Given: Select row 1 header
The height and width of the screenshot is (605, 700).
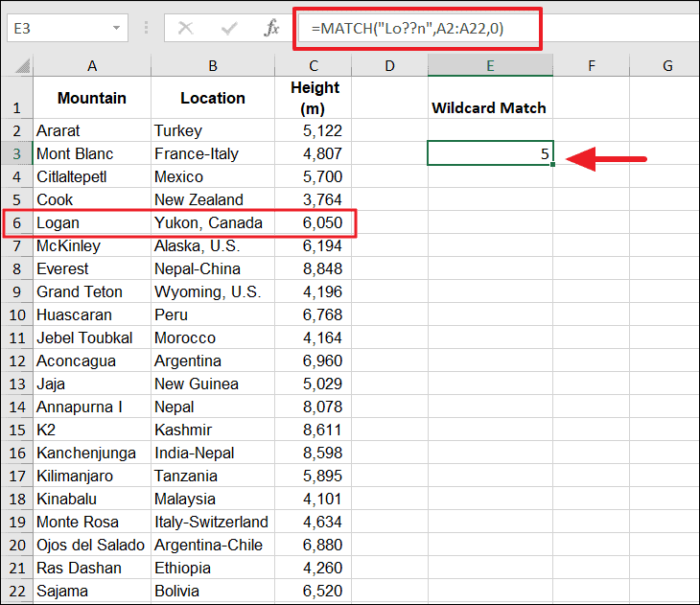Looking at the screenshot, I should (x=16, y=98).
